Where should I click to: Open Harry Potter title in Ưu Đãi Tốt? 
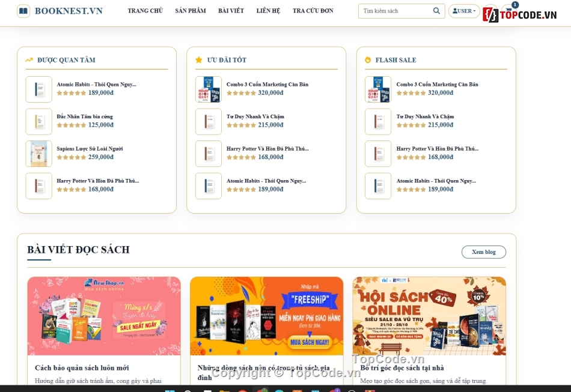point(267,149)
